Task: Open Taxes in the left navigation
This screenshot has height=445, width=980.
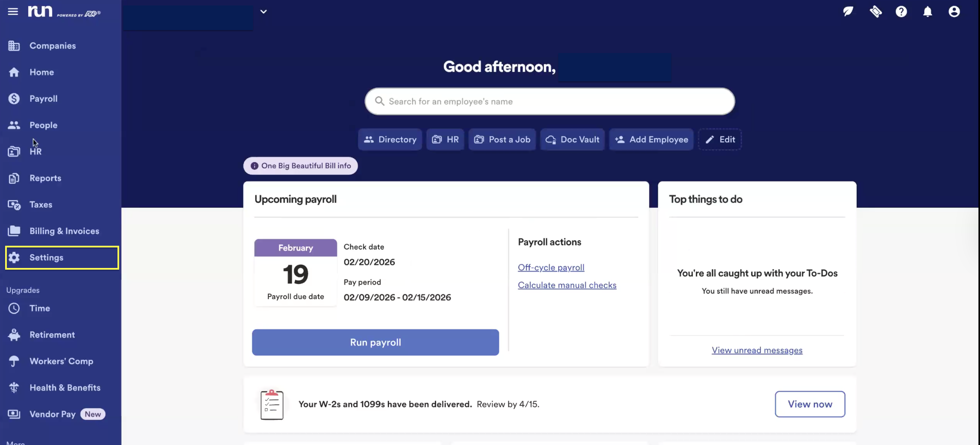Action: (41, 204)
